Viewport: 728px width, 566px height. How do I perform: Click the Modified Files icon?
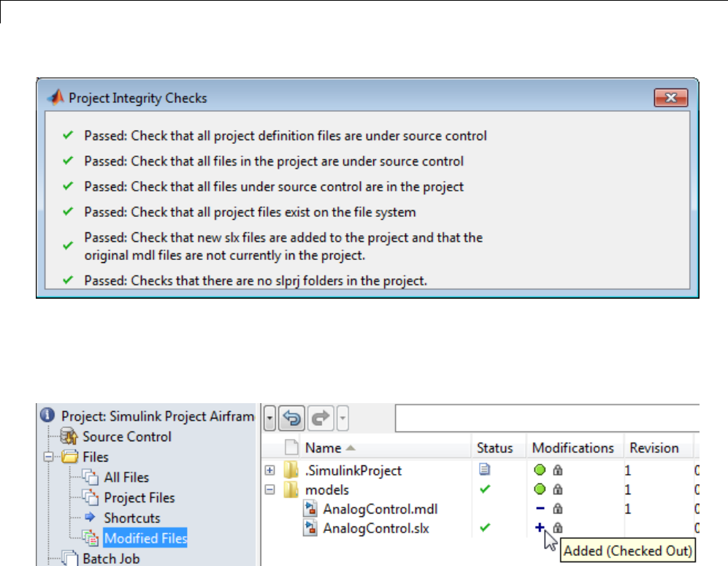tap(91, 538)
